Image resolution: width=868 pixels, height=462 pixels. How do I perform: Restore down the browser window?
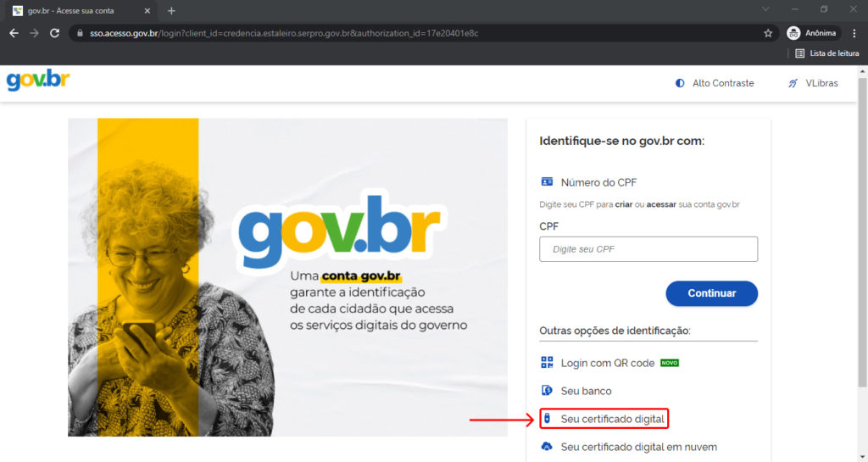pos(824,8)
